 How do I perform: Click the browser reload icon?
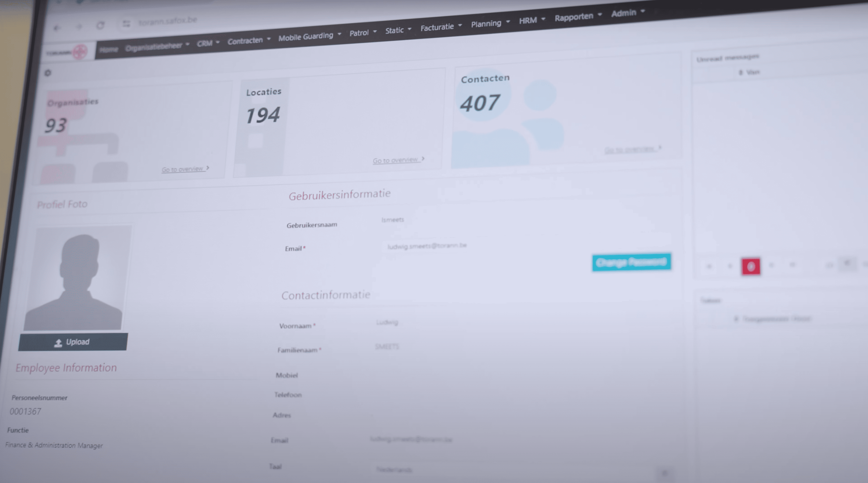pos(101,25)
